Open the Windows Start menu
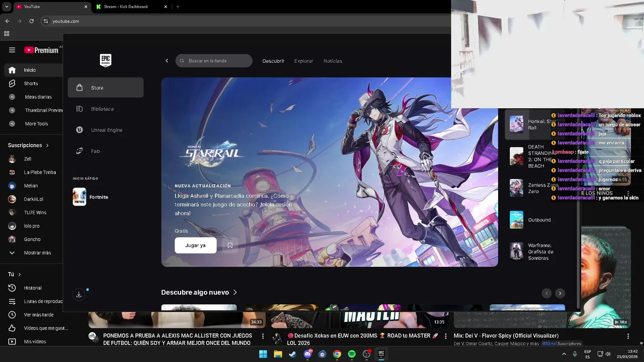Image resolution: width=644 pixels, height=362 pixels. [263, 354]
